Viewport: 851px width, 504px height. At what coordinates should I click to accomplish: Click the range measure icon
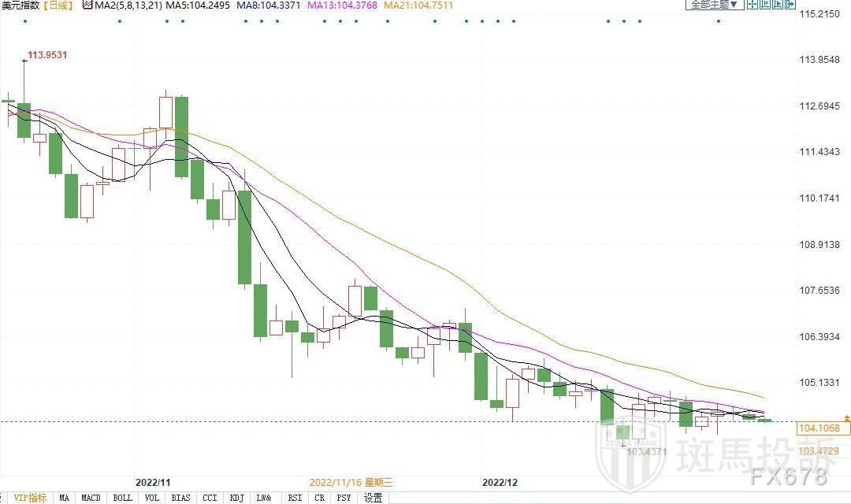765,4
